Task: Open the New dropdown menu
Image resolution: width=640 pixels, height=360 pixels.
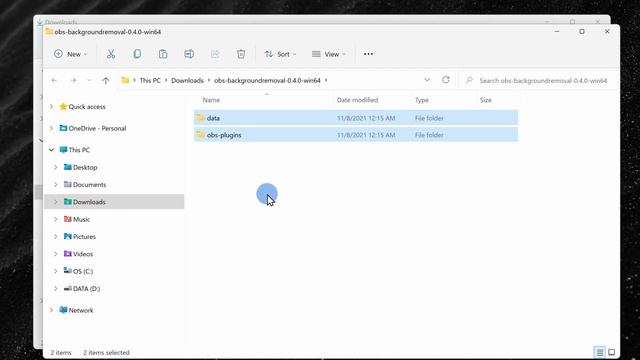Action: point(71,54)
